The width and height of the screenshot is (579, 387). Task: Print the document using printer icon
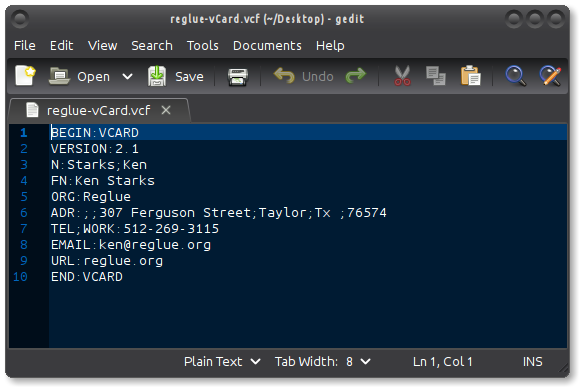pos(237,77)
